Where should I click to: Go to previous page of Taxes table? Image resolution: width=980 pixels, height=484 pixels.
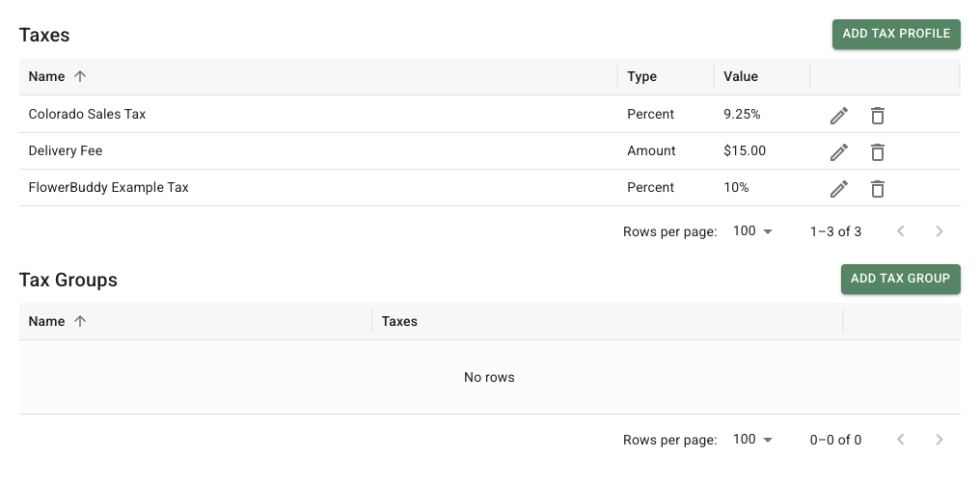tap(901, 231)
